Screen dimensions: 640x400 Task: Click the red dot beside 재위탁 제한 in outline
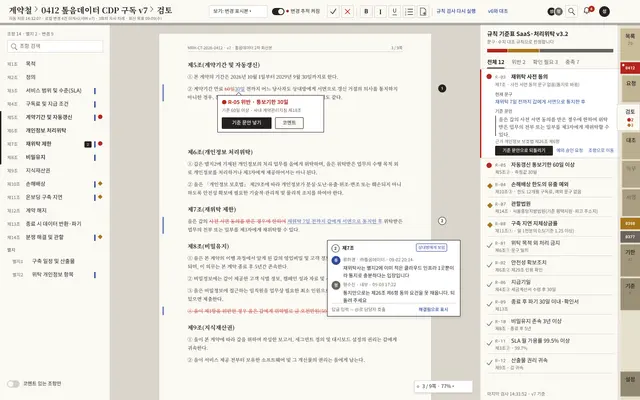100,144
